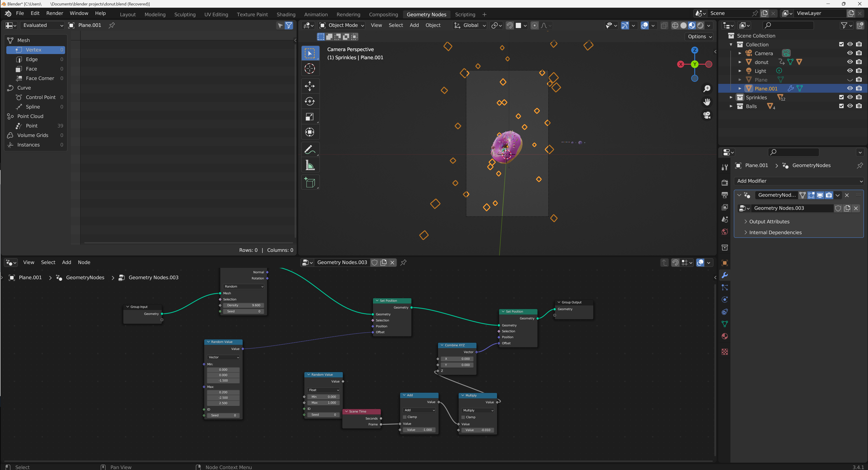Viewport: 868px width, 470px height.
Task: Select the Rotate tool icon
Action: [x=309, y=101]
